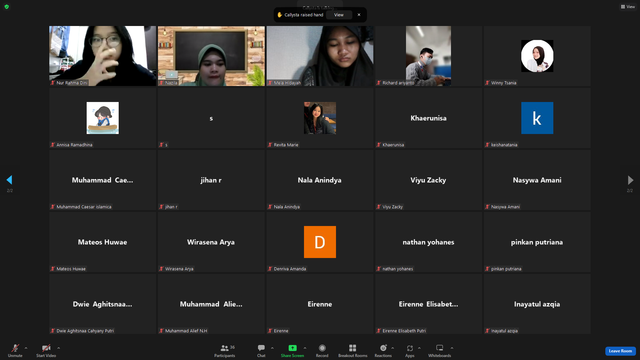640x360 pixels.
Task: Dismiss the Callysta raised hand notification
Action: 359,15
